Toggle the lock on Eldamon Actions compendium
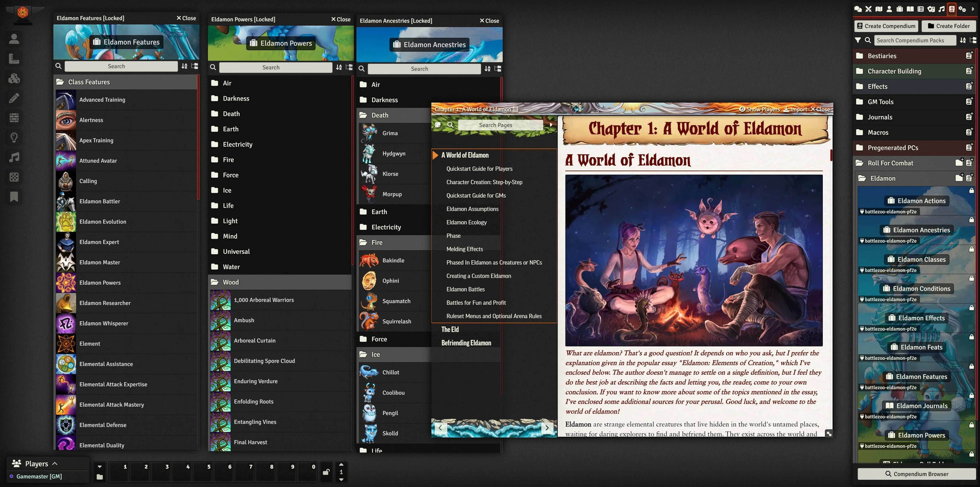This screenshot has height=487, width=980. [x=971, y=191]
